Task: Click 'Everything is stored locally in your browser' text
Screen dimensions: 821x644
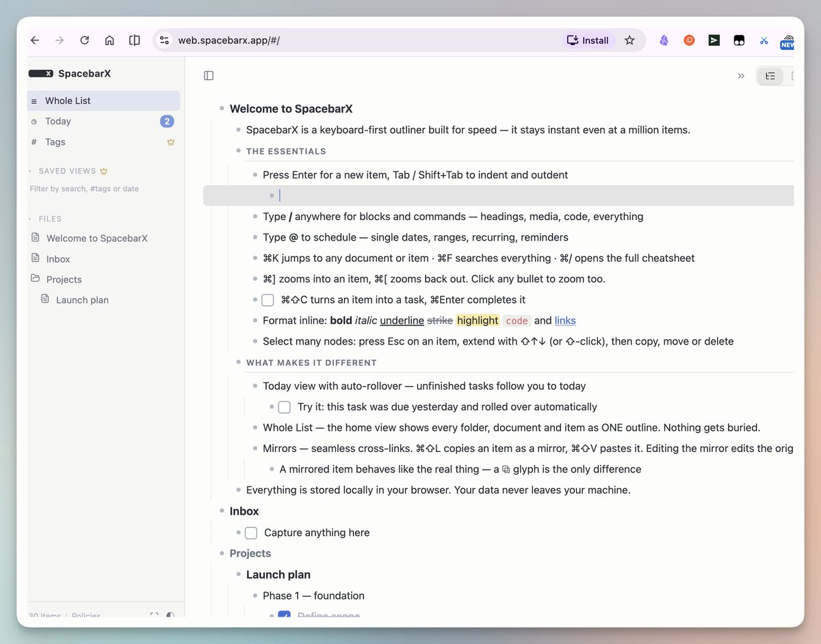Action: (x=438, y=490)
